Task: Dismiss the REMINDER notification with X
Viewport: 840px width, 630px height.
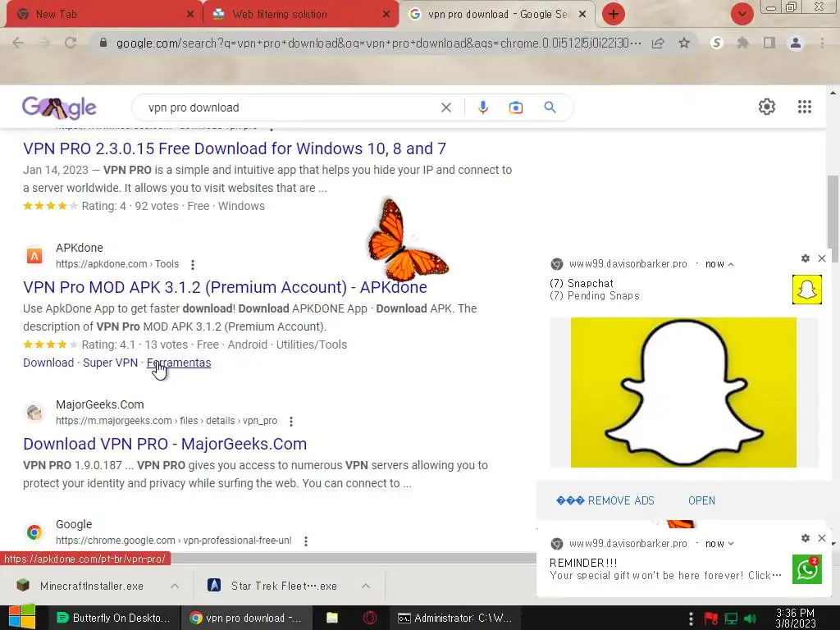Action: pos(822,538)
